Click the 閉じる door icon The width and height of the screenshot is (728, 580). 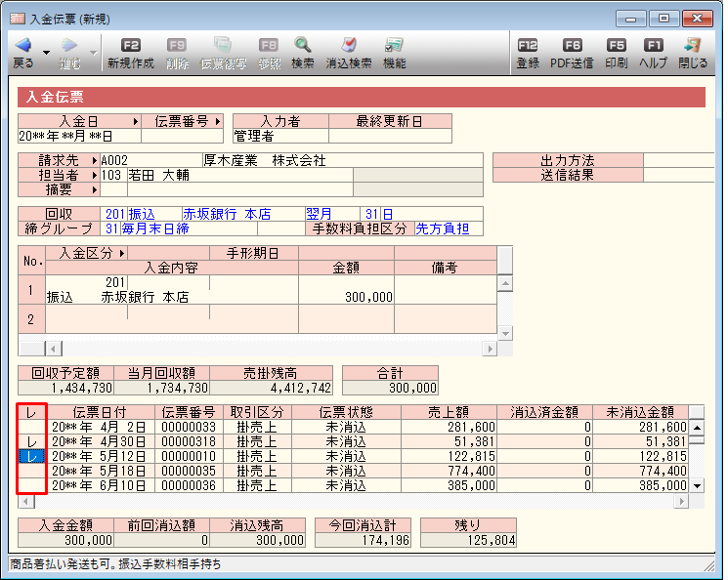pos(693,45)
